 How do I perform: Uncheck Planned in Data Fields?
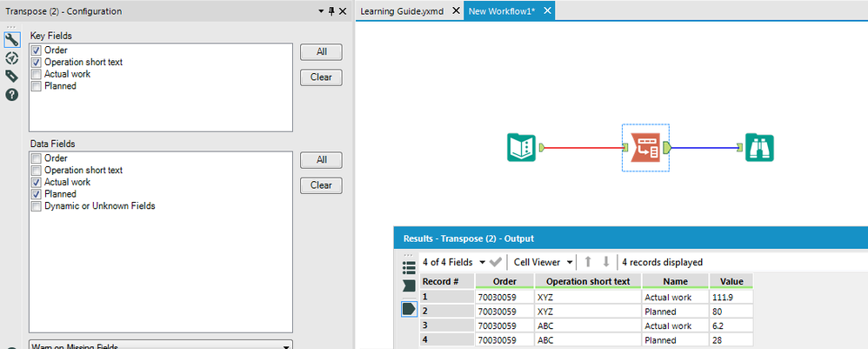[36, 194]
